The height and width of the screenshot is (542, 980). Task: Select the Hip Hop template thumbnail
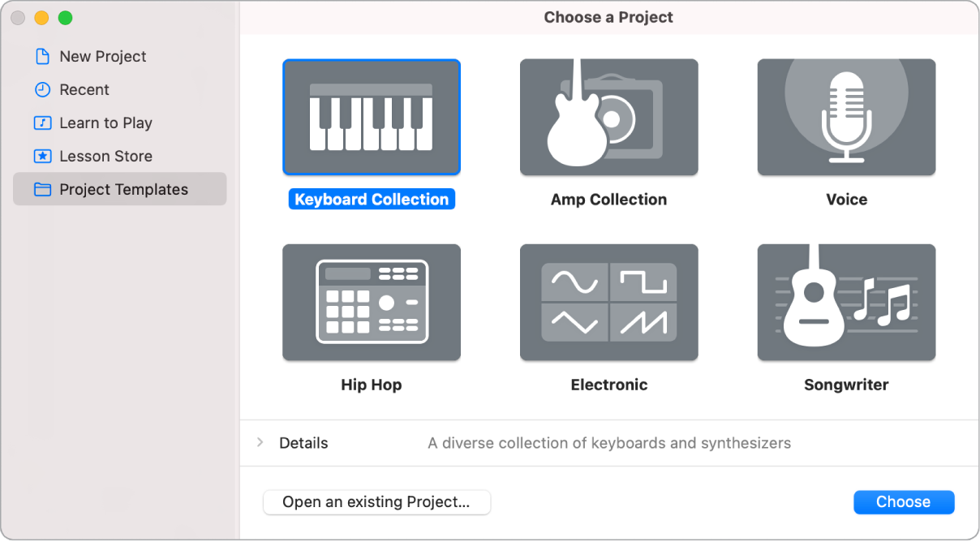pyautogui.click(x=371, y=302)
